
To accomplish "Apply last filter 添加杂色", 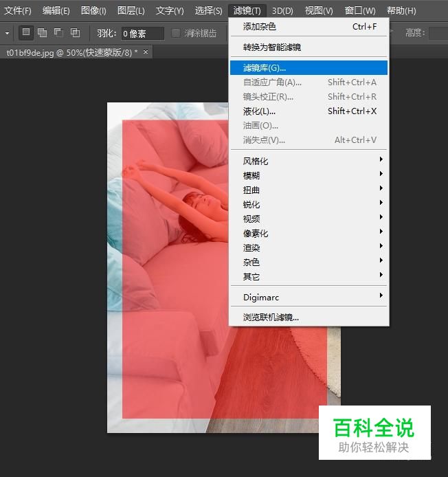I will (x=309, y=27).
